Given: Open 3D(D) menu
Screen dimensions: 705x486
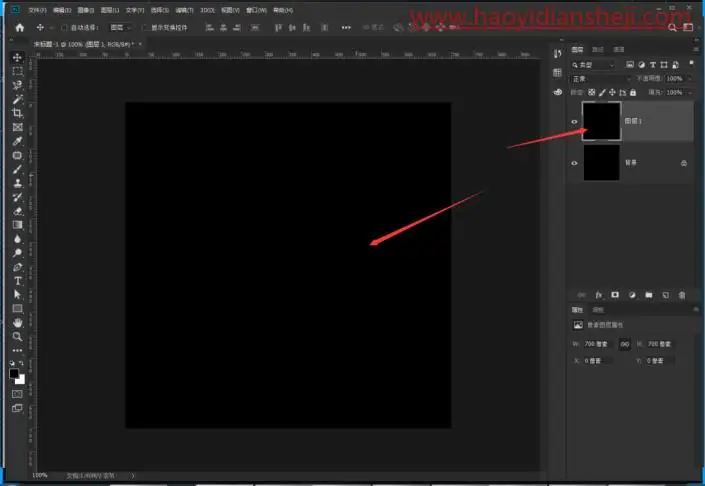Looking at the screenshot, I should [207, 10].
